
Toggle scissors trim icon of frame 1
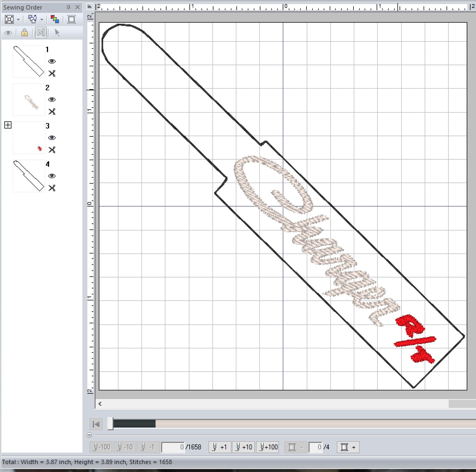[x=52, y=73]
